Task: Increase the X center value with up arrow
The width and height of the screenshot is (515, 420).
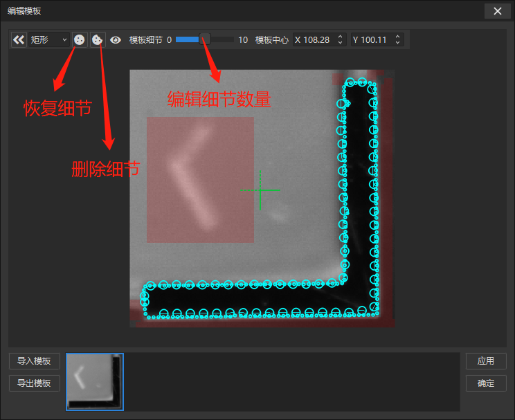Action: pos(340,37)
